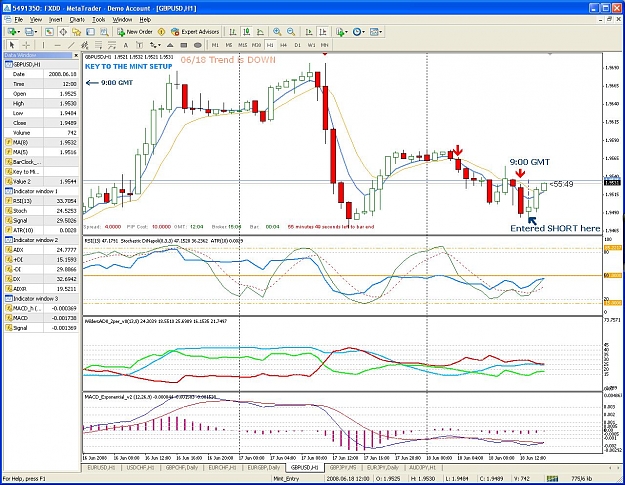Open the Terminal window icon

90,32
